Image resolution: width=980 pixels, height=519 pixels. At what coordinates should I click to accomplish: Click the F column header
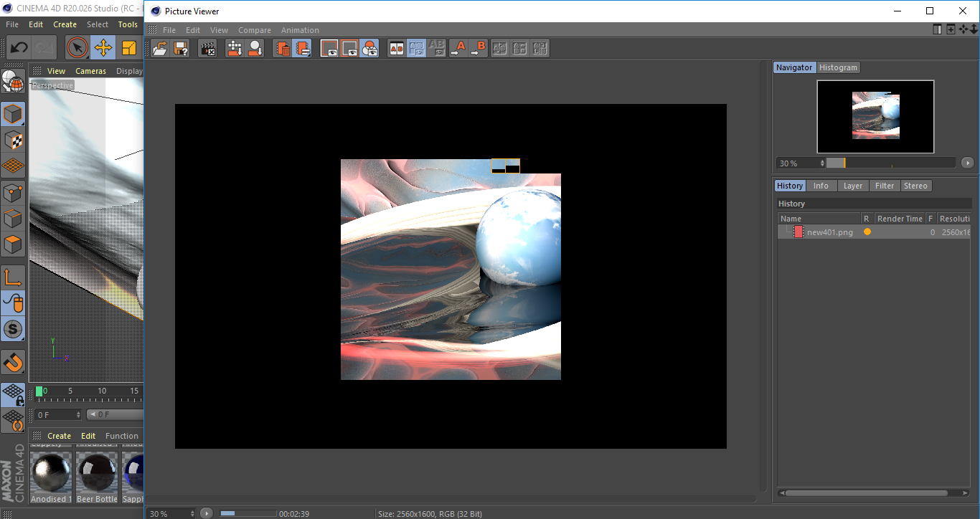coord(930,219)
